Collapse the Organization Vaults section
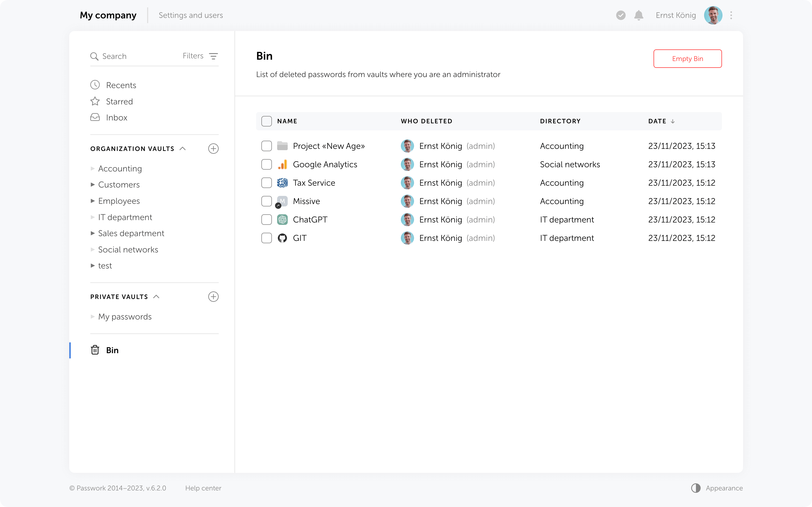Viewport: 812px width, 507px height. pos(182,149)
